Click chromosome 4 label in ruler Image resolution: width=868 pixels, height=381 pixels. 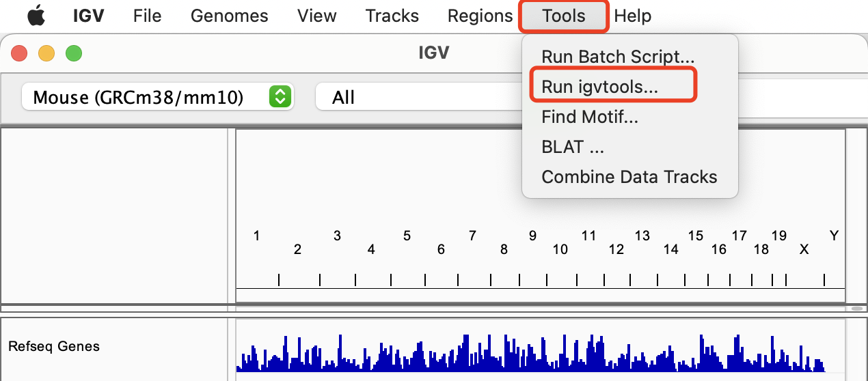click(371, 249)
